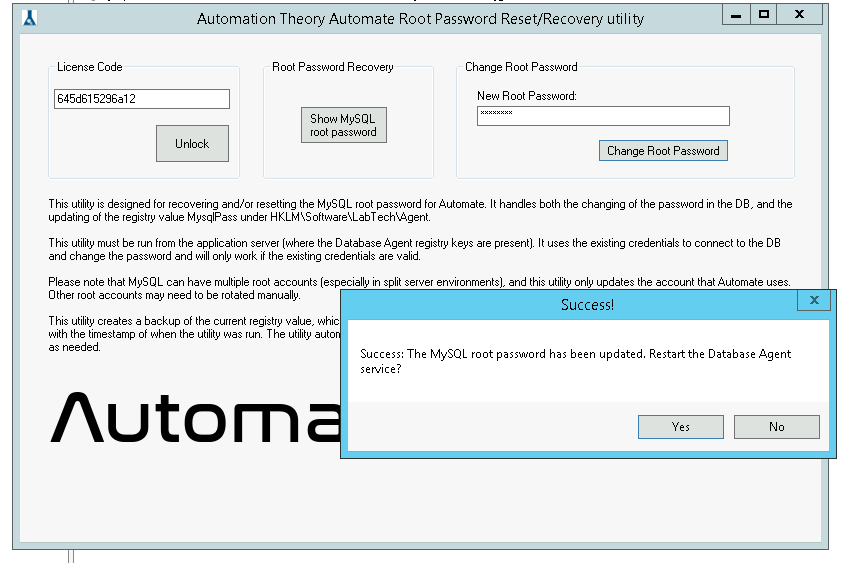Close the Success! dialog with X

click(814, 301)
